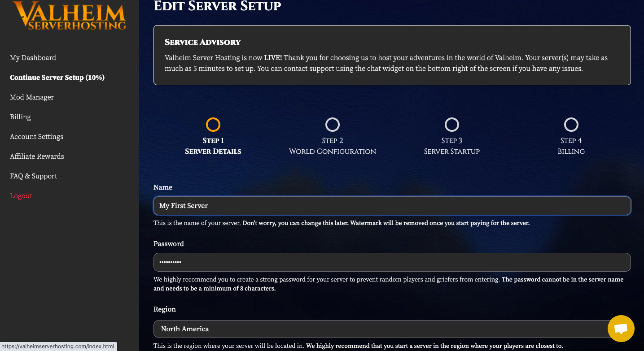Screen dimensions: 644x351
Task: View Affiliate Rewards
Action: pyautogui.click(x=37, y=156)
